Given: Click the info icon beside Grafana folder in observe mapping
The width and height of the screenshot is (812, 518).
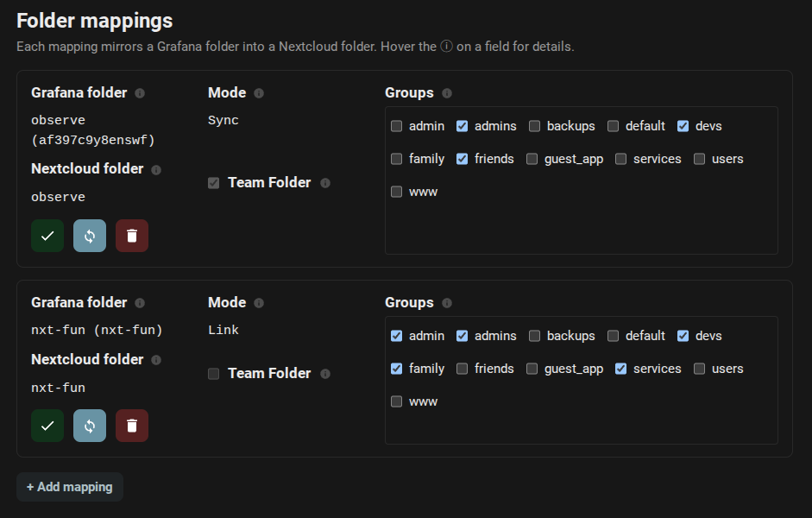Looking at the screenshot, I should 140,93.
